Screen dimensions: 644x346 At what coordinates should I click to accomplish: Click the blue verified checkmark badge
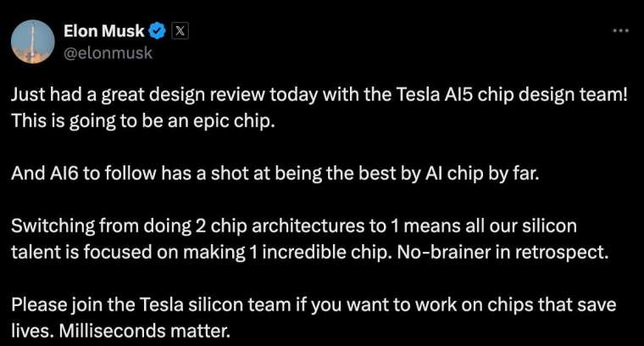tap(157, 31)
